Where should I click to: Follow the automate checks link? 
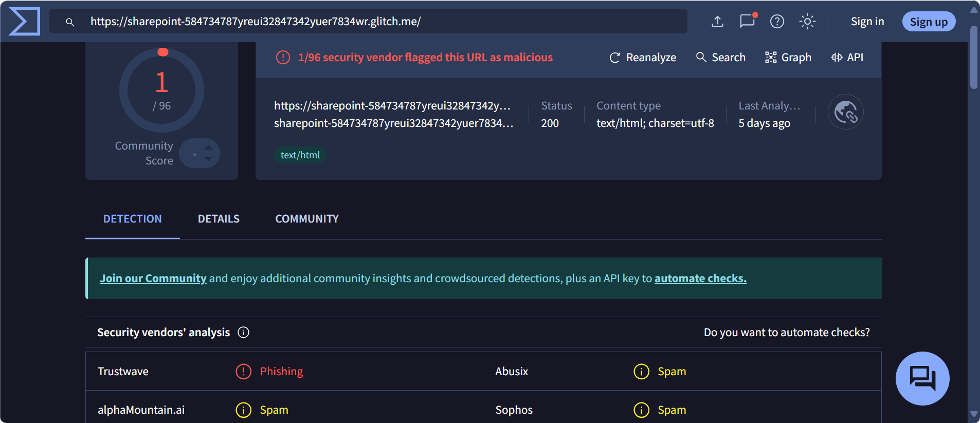click(x=700, y=279)
